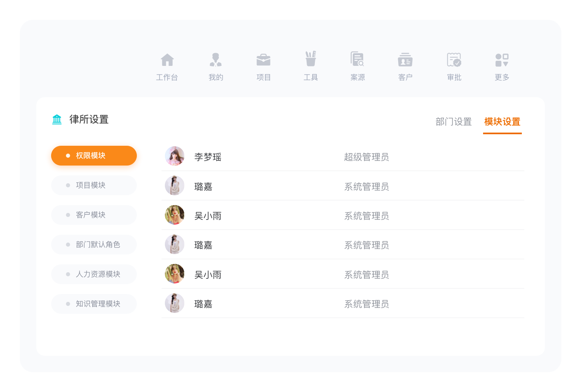Click the first 吴小雨 avatar
This screenshot has width=582, height=392.
coord(175,215)
